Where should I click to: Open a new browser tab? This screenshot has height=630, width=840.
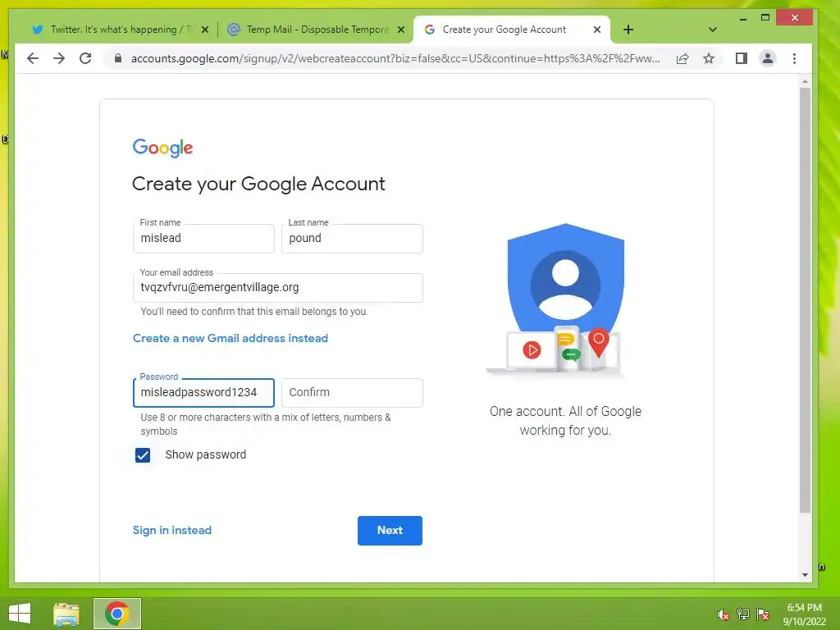tap(628, 30)
